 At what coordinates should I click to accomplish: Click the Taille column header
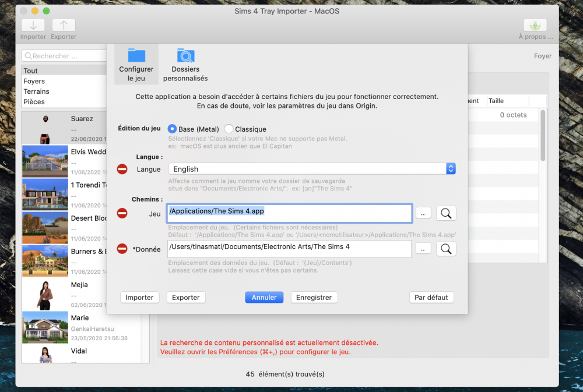pyautogui.click(x=507, y=101)
